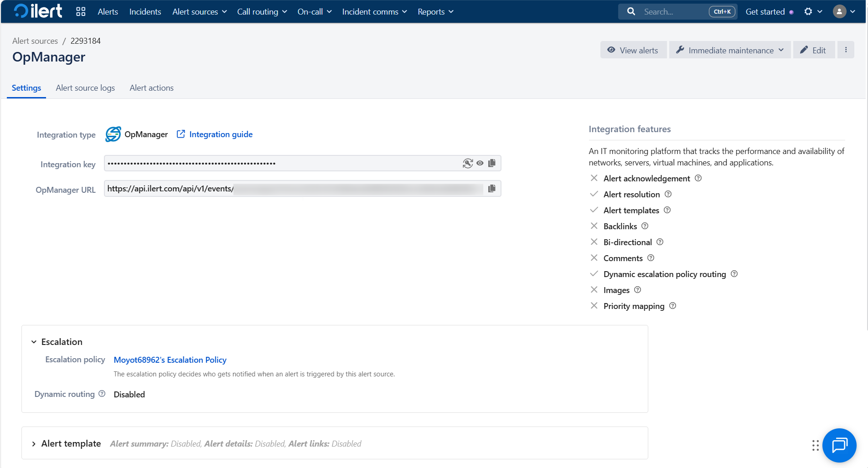
Task: Open help for Alert resolution
Action: click(668, 194)
